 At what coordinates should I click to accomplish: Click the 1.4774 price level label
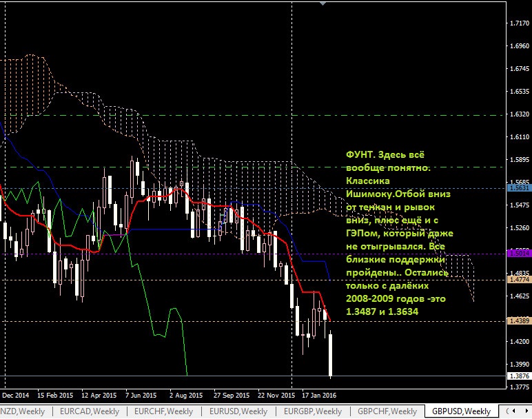point(519,280)
